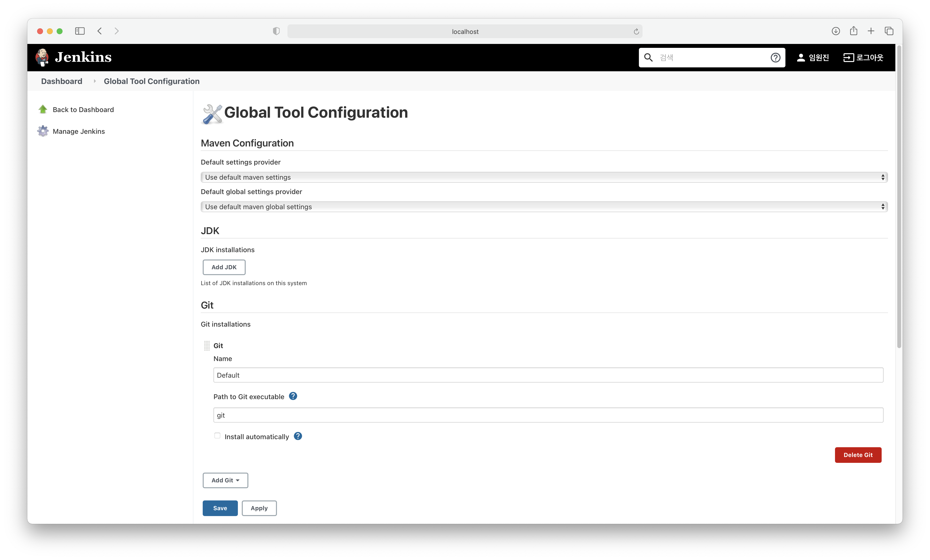The width and height of the screenshot is (930, 560).
Task: Open help for Path to Git executable
Action: pos(293,396)
